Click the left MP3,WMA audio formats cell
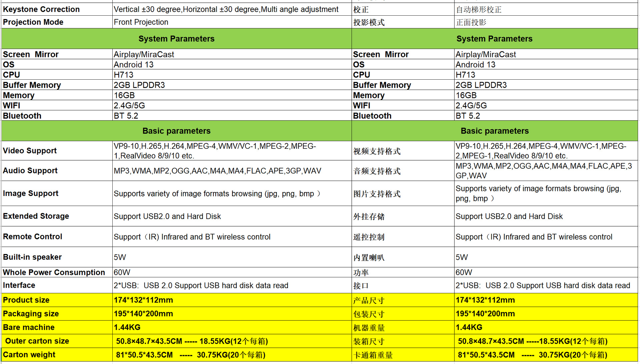 [217, 171]
